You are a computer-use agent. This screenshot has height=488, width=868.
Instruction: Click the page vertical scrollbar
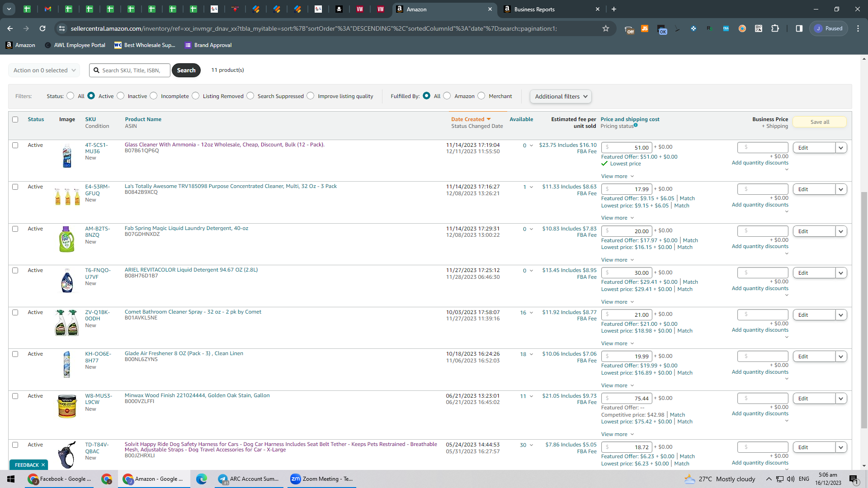pyautogui.click(x=864, y=310)
